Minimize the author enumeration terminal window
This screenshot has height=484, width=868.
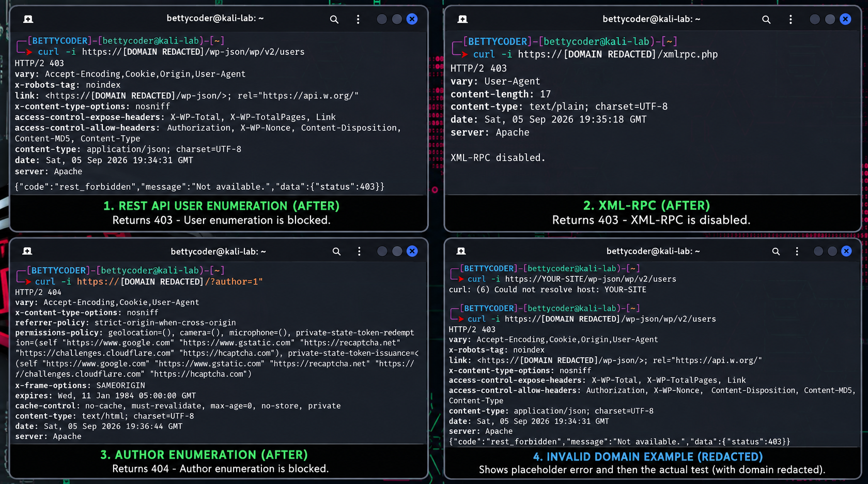click(x=382, y=251)
